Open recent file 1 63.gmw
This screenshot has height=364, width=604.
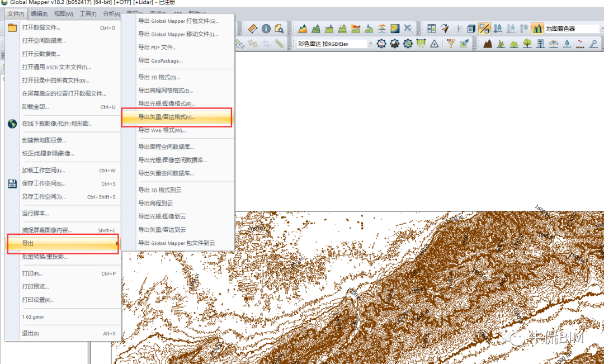click(x=63, y=317)
